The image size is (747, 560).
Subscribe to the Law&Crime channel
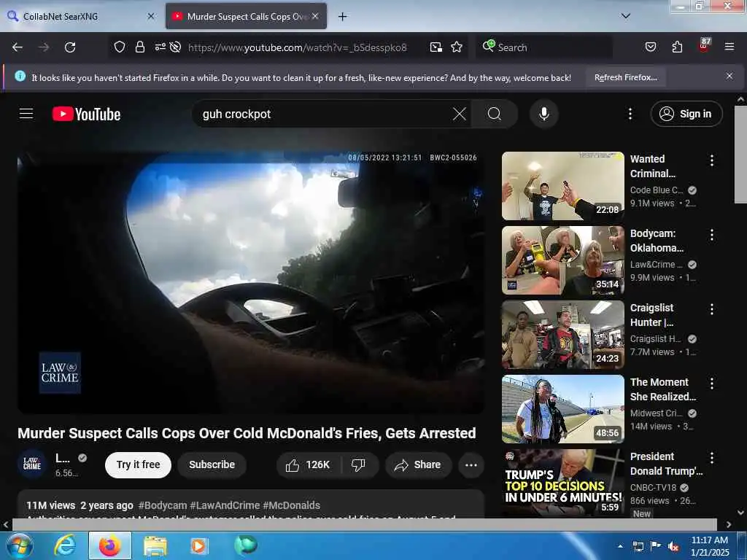(x=212, y=464)
